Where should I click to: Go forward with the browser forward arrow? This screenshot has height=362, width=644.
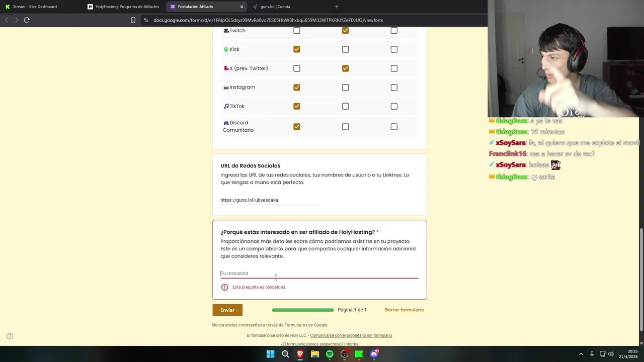point(16,20)
